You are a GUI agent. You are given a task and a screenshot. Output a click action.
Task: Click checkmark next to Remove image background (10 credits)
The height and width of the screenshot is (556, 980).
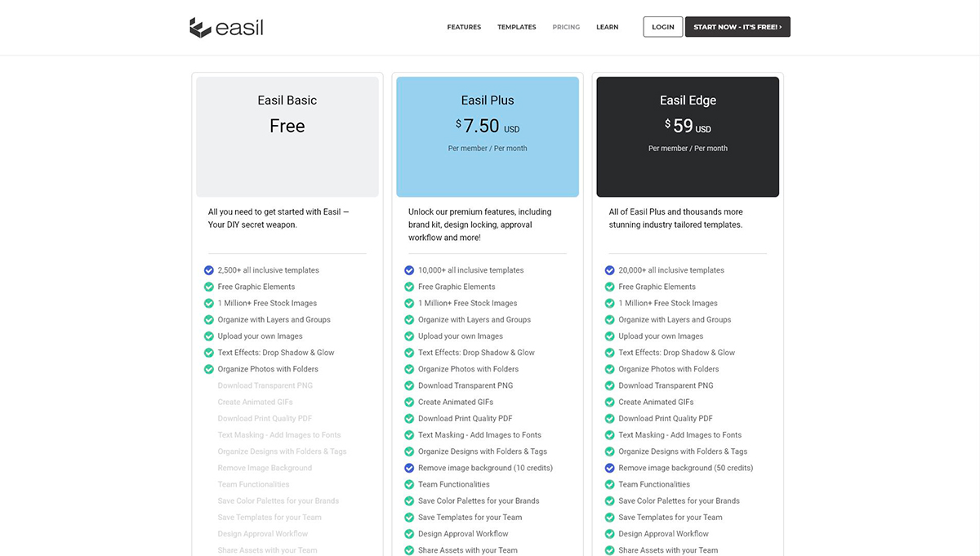[409, 468]
